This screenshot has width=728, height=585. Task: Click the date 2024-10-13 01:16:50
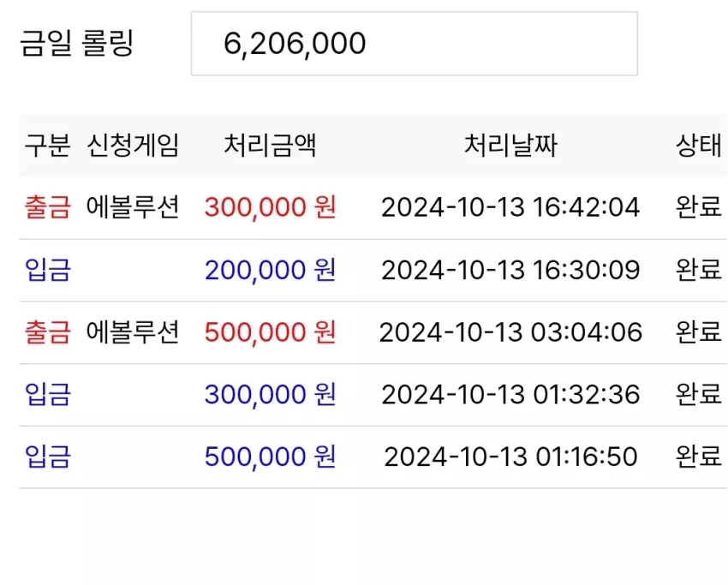[510, 457]
